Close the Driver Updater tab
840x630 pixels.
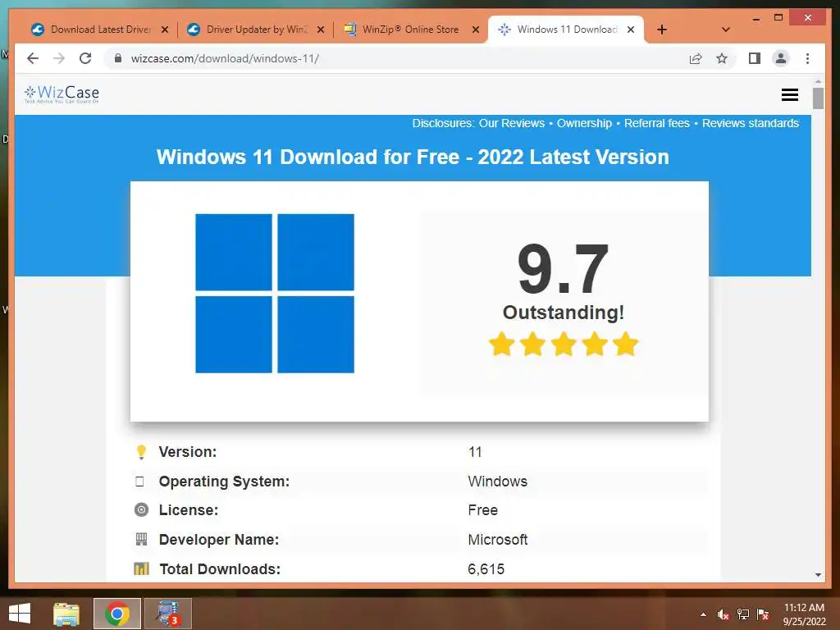(x=321, y=30)
